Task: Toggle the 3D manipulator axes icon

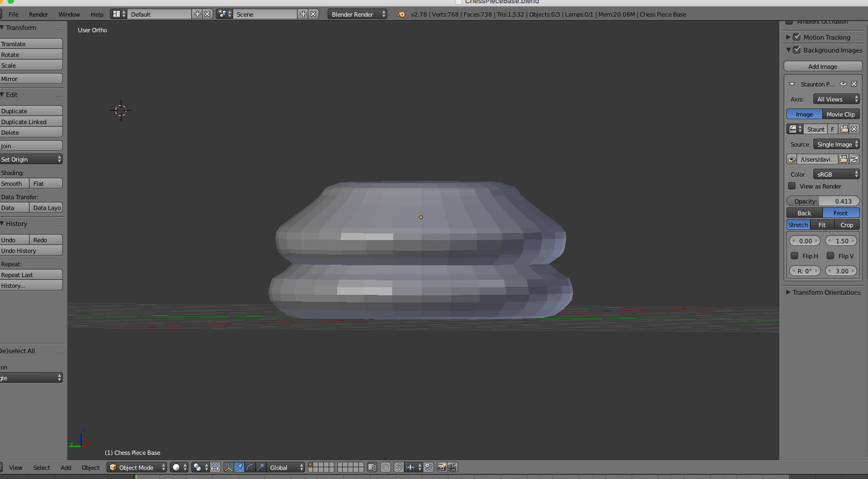Action: coord(228,467)
